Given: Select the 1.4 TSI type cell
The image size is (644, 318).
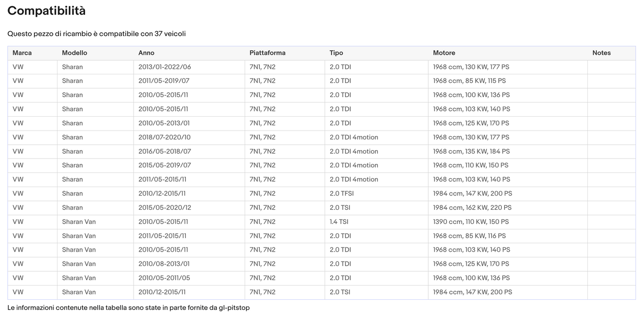Looking at the screenshot, I should click(339, 222).
